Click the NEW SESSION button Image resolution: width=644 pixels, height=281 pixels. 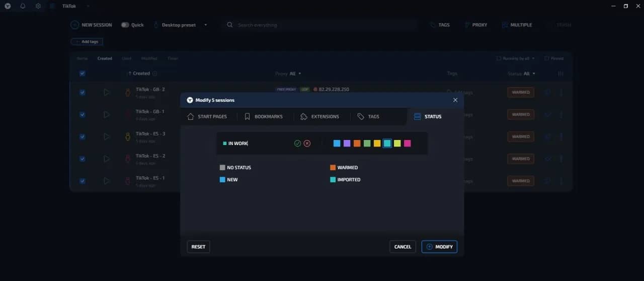[91, 25]
